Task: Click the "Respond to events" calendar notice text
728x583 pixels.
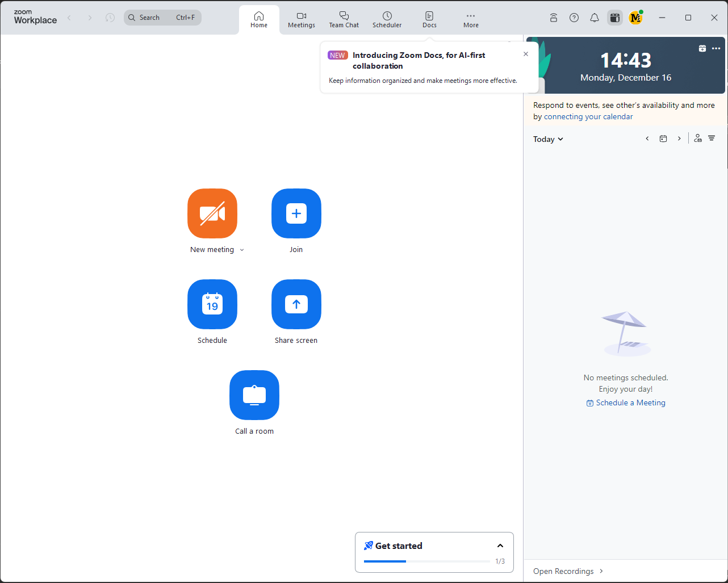Action: pyautogui.click(x=624, y=111)
